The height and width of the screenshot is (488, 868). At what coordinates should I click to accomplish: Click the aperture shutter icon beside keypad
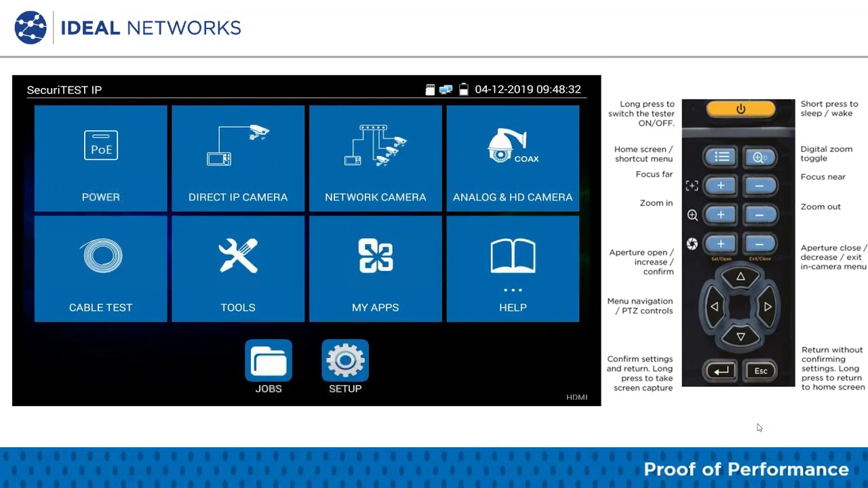pos(692,244)
